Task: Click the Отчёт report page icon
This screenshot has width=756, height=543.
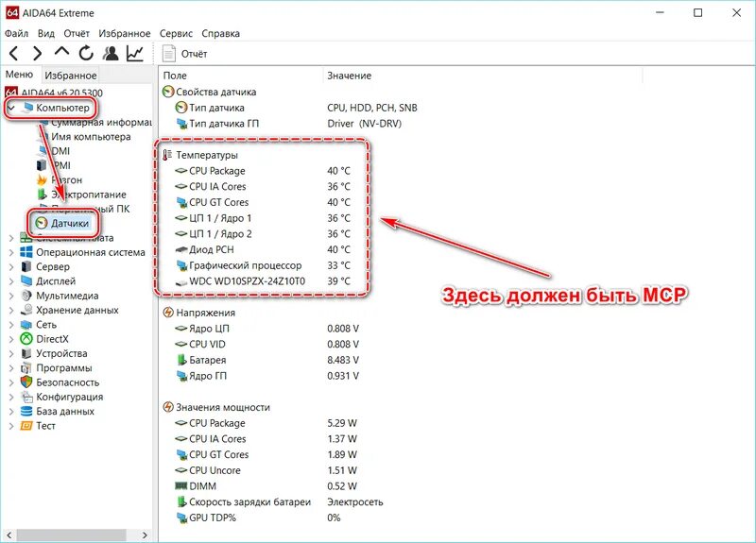Action: (169, 54)
